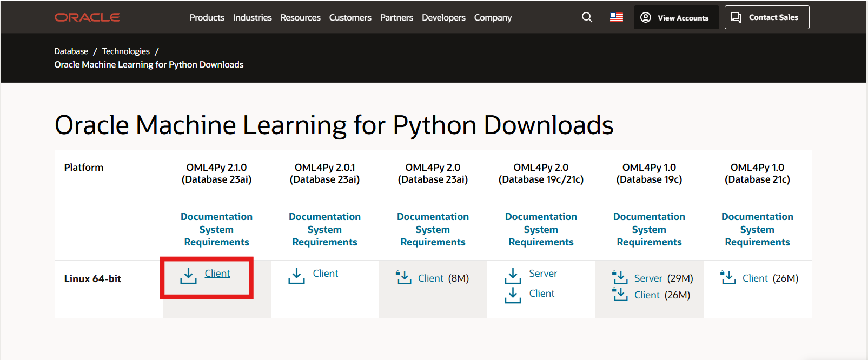
Task: Open the Products menu
Action: click(207, 17)
